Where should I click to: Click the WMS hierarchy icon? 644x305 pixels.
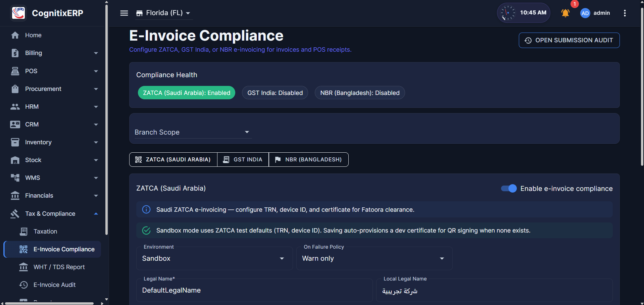[15, 178]
